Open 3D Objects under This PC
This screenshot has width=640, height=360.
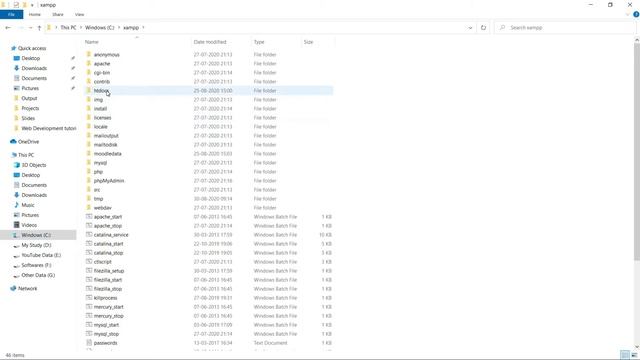[x=34, y=165]
